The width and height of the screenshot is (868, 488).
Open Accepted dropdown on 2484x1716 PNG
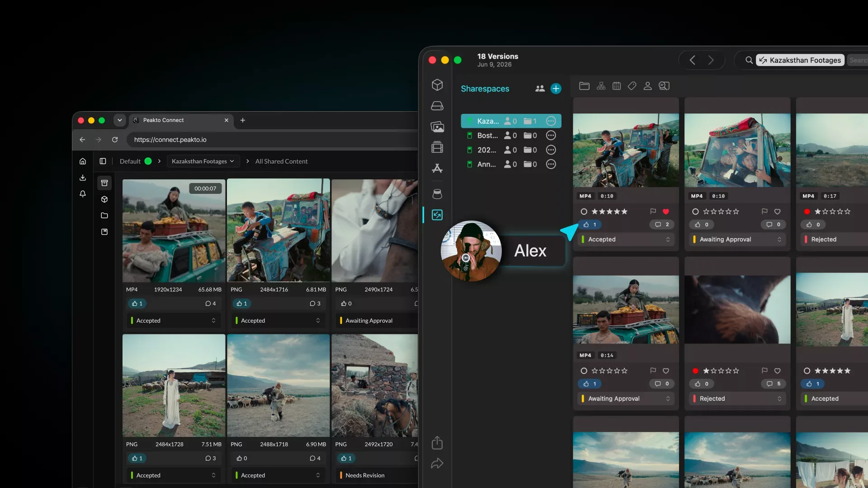point(278,320)
